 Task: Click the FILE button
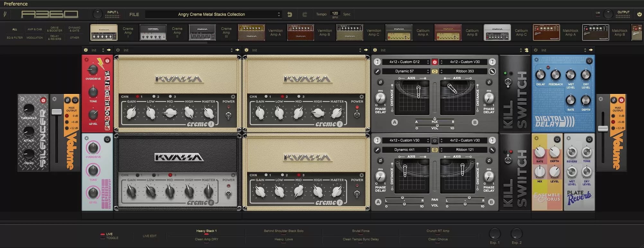(134, 14)
